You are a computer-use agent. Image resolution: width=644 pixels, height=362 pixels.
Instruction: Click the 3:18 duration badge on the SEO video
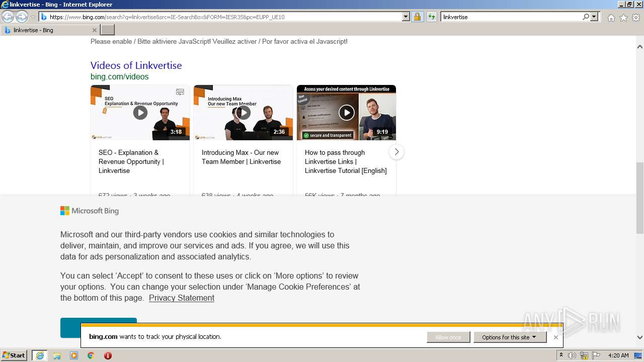(176, 132)
